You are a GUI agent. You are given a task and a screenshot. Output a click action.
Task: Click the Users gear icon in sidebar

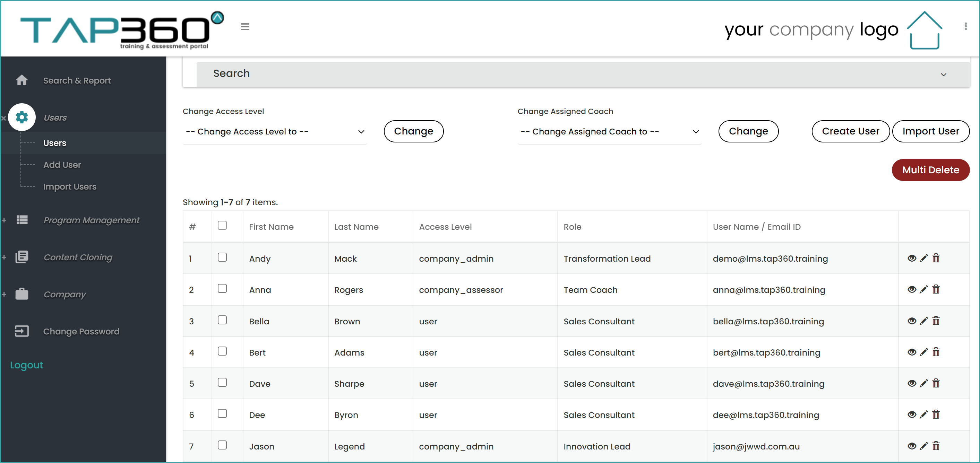click(x=22, y=117)
